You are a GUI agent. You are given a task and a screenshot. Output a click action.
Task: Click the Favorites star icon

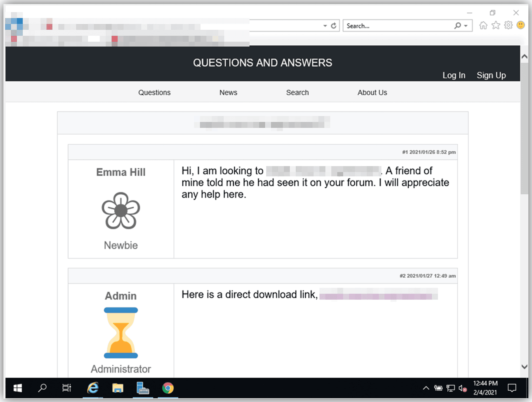(496, 25)
